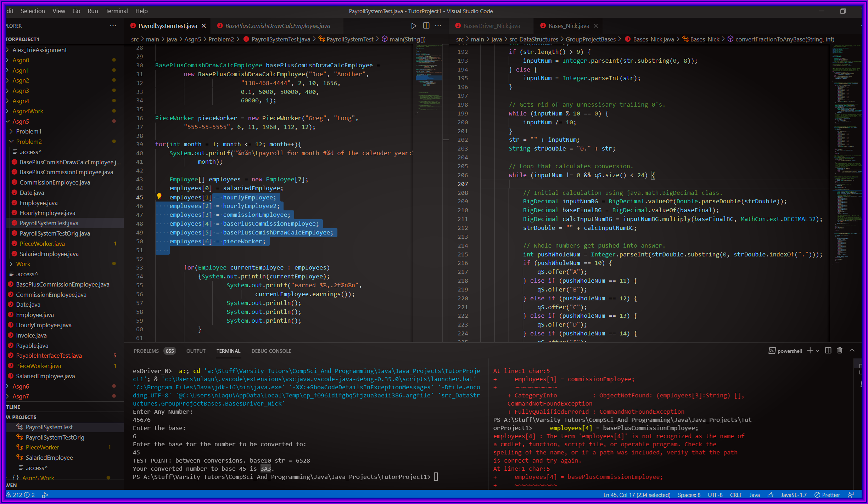Click the Ln 45, Col 17 cursor position

pyautogui.click(x=637, y=495)
